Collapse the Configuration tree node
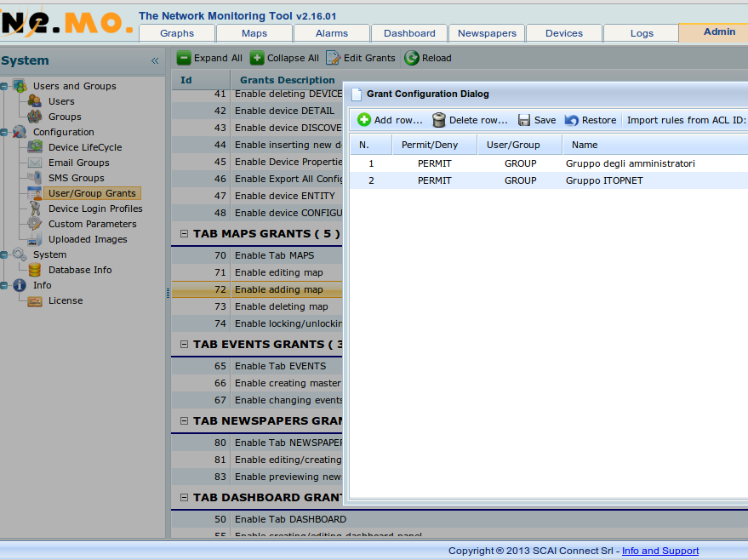Screen dimensions: 748x560 tap(3, 132)
